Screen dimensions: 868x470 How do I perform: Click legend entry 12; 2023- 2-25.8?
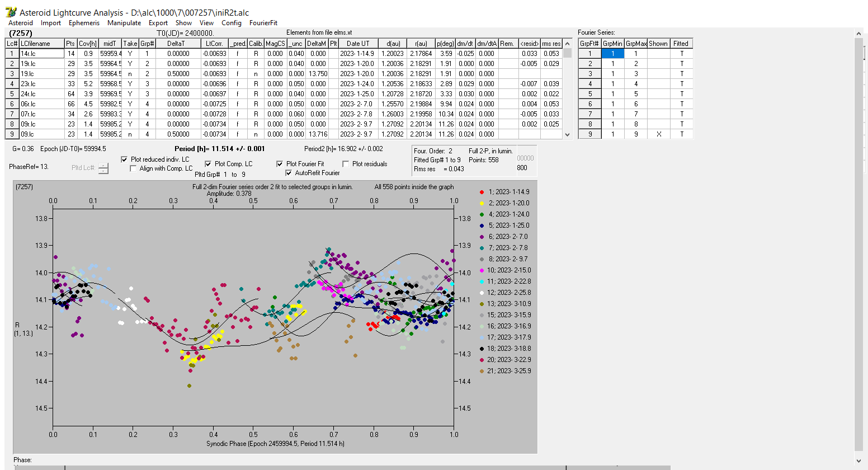[x=509, y=293]
